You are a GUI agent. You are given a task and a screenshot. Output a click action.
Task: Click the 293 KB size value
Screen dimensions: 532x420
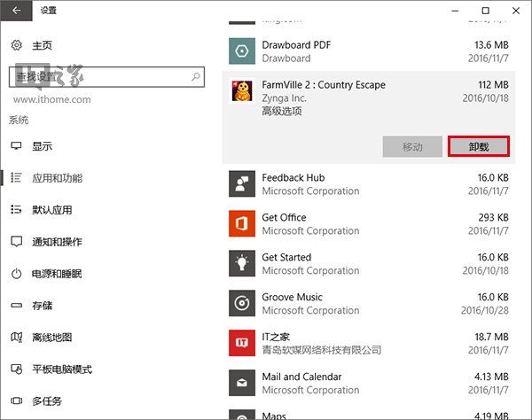click(493, 217)
